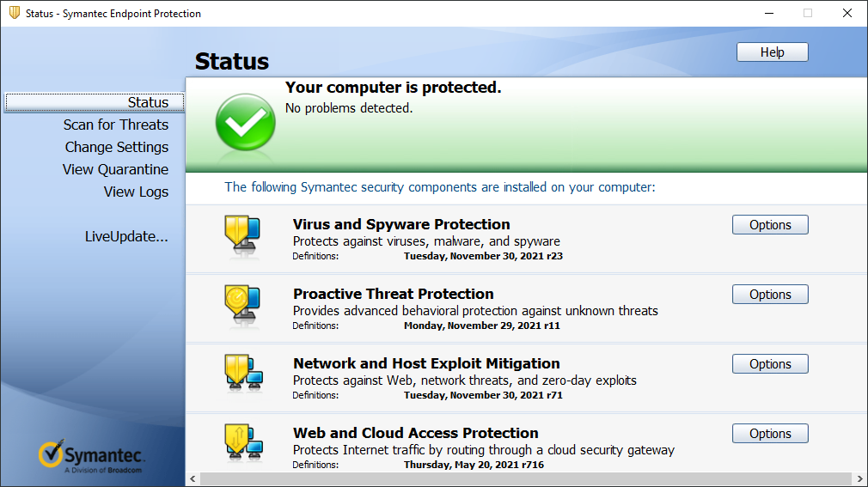The height and width of the screenshot is (487, 868).
Task: Click the horizontal scrollbar right arrow
Action: [x=860, y=478]
